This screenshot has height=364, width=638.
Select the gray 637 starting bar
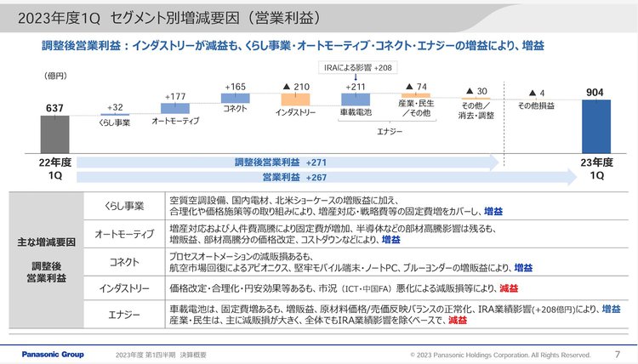click(x=54, y=133)
